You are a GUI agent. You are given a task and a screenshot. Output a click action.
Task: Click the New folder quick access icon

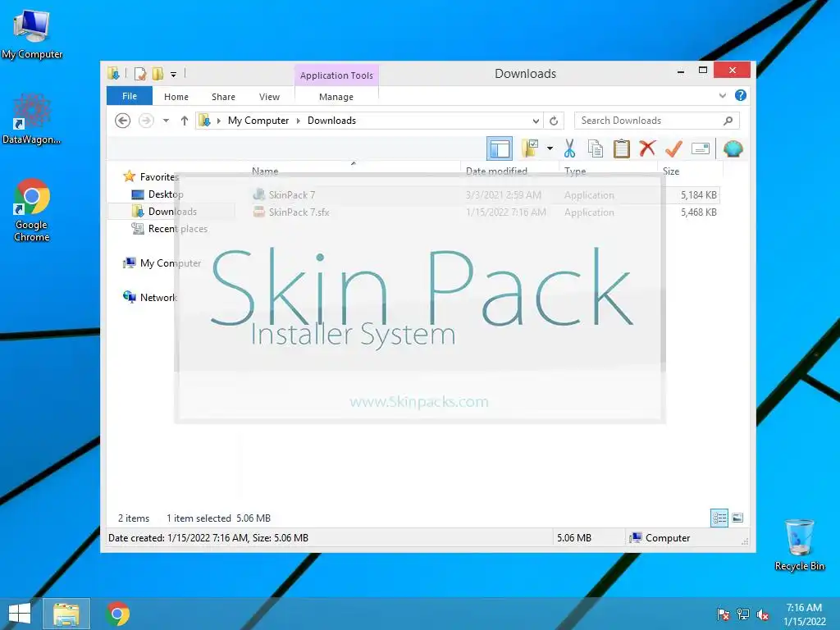(157, 73)
